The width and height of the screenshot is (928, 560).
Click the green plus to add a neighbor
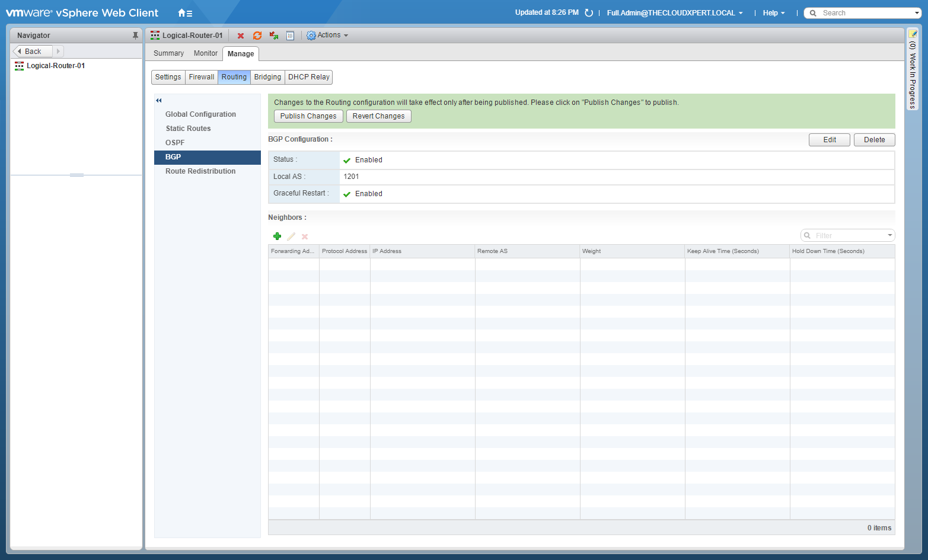[x=277, y=236]
